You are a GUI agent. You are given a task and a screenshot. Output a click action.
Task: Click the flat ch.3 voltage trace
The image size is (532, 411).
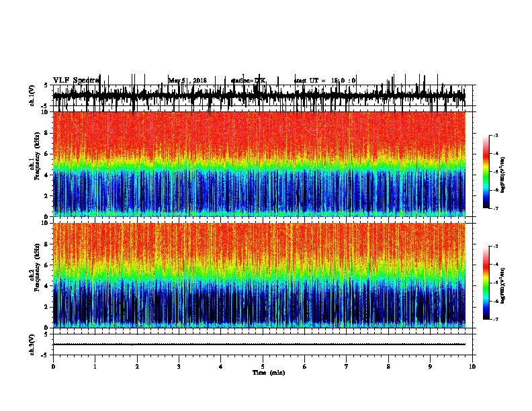[x=259, y=345]
